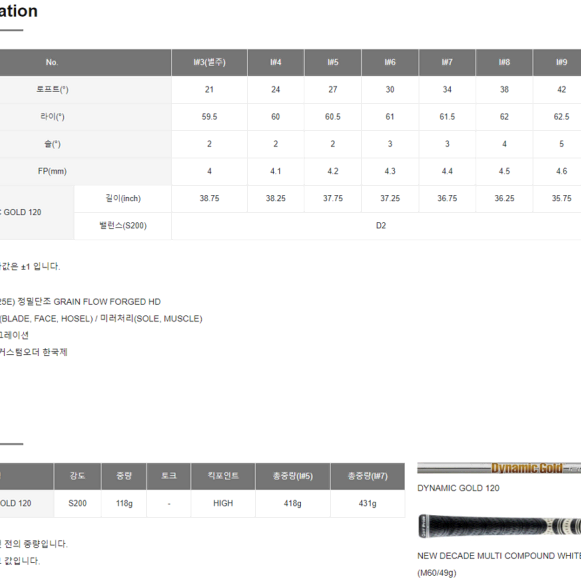Click the 라이(°) row label
The image size is (581, 581).
(x=52, y=117)
